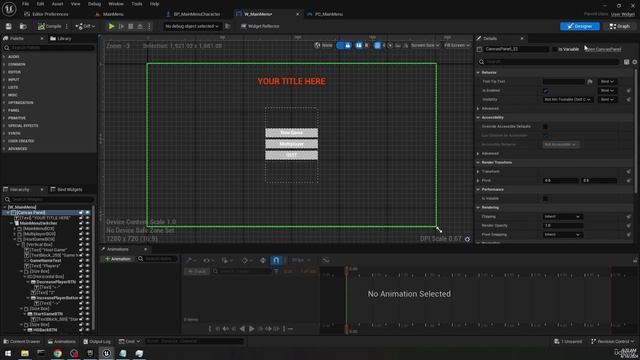Open the Clipping dropdown
Viewport: 640px width, 360px height.
[x=562, y=216]
